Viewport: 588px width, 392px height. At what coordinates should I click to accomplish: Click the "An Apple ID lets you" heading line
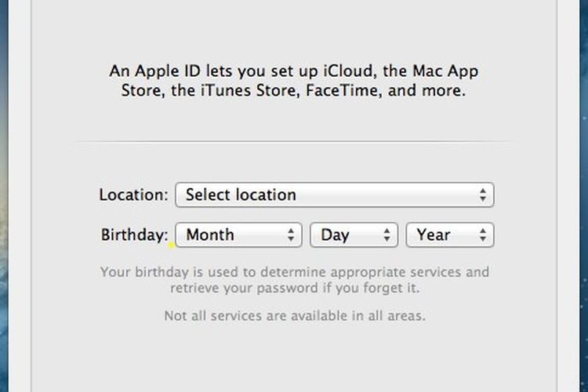294,71
